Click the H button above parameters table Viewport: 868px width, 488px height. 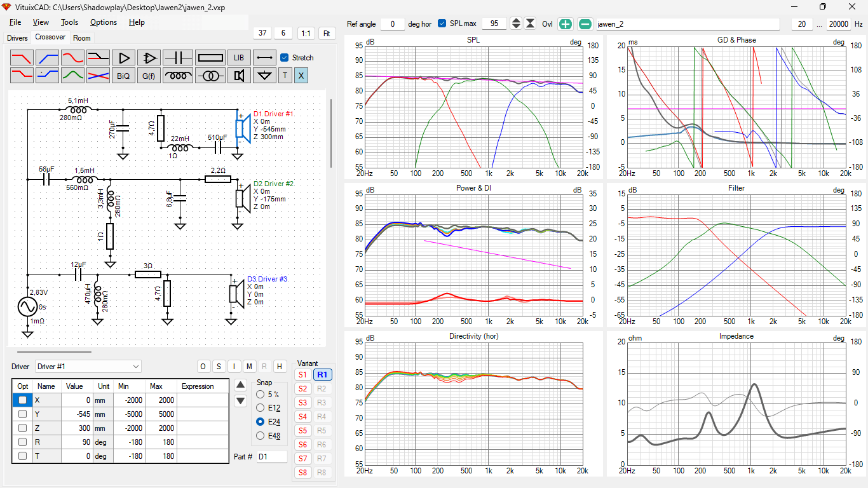280,366
